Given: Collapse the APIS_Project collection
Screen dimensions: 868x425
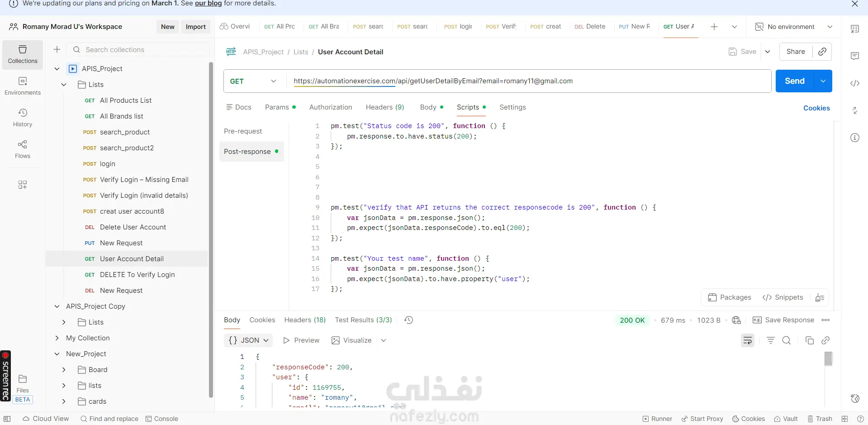Looking at the screenshot, I should (x=57, y=69).
